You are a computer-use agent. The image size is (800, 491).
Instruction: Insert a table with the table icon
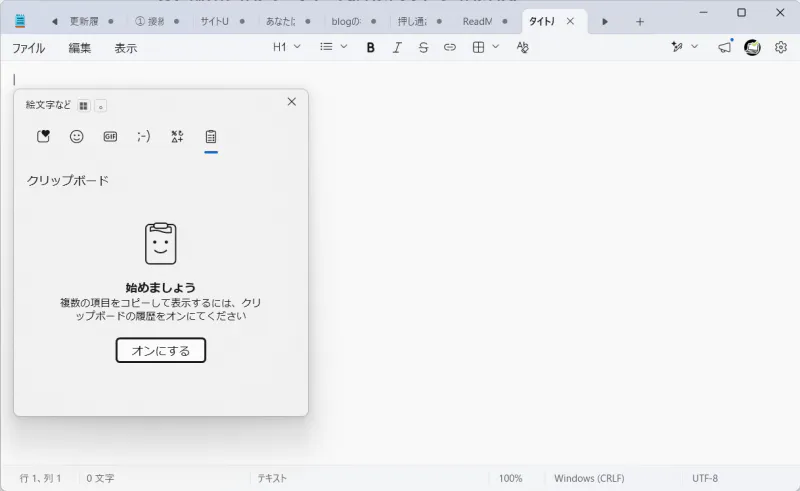coord(478,47)
